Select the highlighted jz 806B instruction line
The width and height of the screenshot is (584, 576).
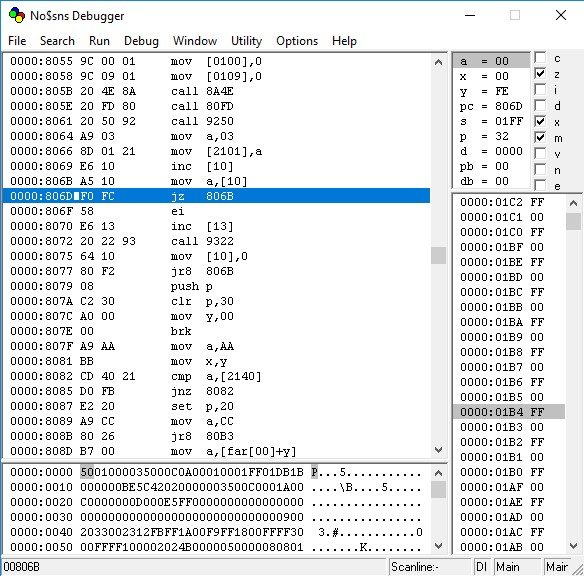tap(216, 196)
